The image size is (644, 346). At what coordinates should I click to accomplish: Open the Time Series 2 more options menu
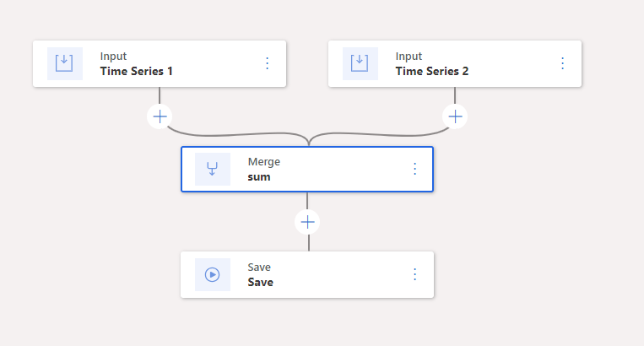(563, 63)
